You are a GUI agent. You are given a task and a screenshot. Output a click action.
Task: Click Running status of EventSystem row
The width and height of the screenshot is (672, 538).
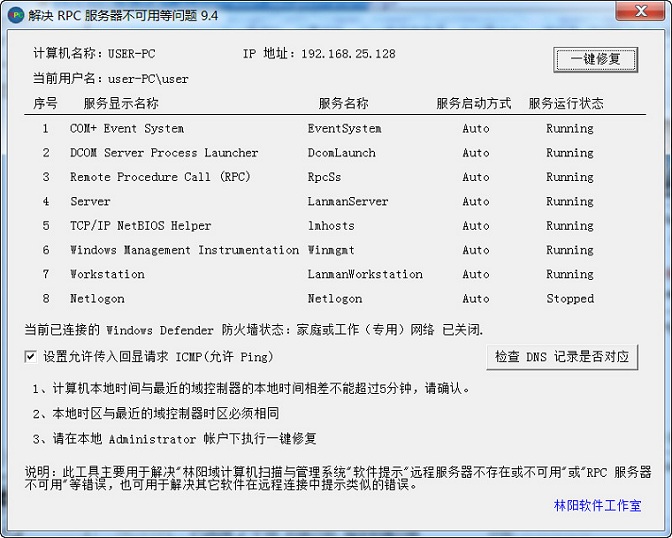570,128
